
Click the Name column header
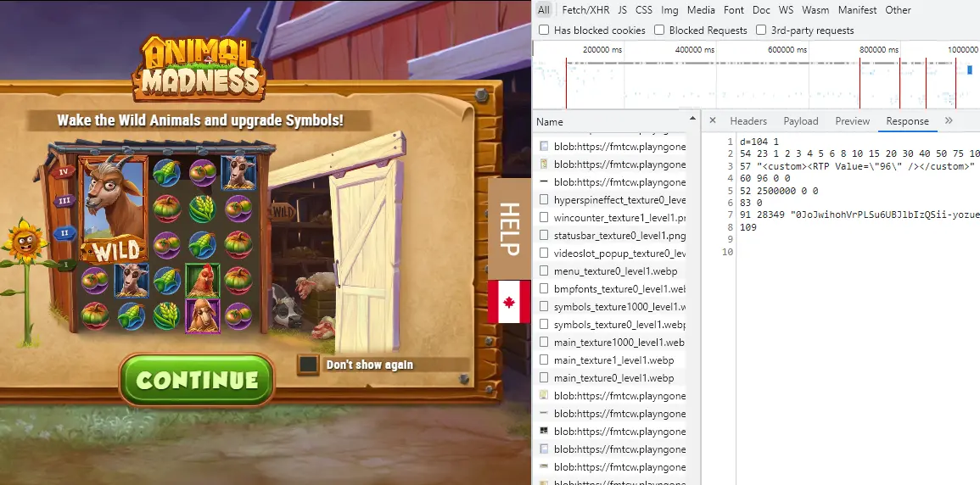coord(549,122)
